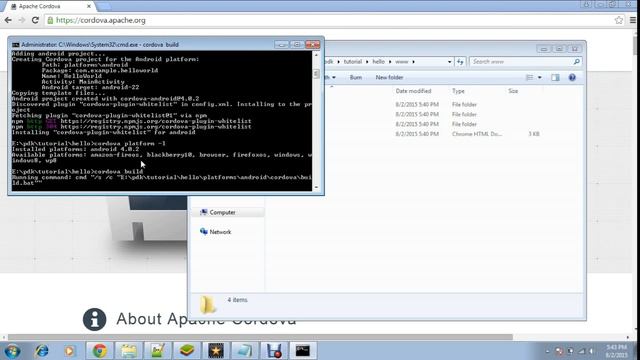Click the network icon in system tray
The image size is (640, 360).
(581, 351)
